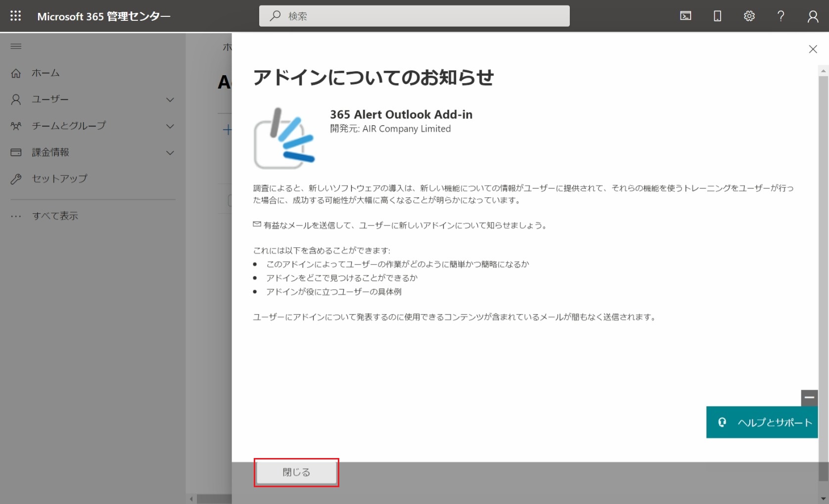Minimize the help and support widget

pyautogui.click(x=809, y=397)
